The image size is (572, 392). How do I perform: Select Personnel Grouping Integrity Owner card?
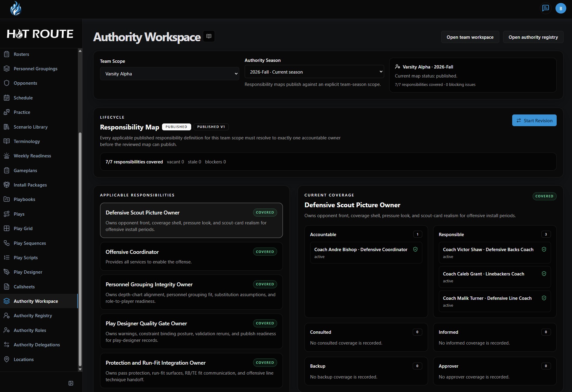191,292
